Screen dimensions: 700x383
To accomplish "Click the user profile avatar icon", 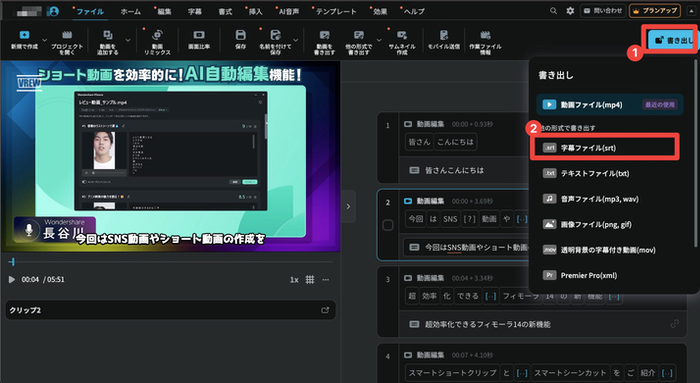I will point(54,11).
